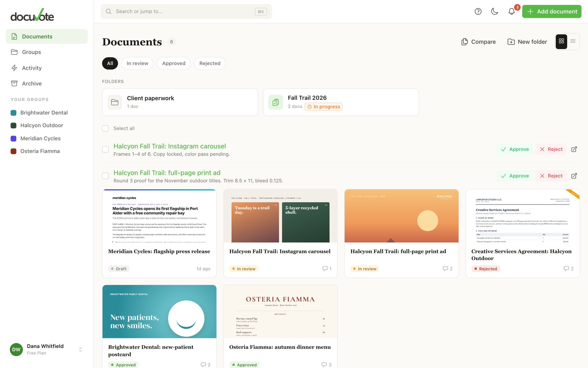Switch to list view icon
The image size is (588, 368).
tap(573, 41)
